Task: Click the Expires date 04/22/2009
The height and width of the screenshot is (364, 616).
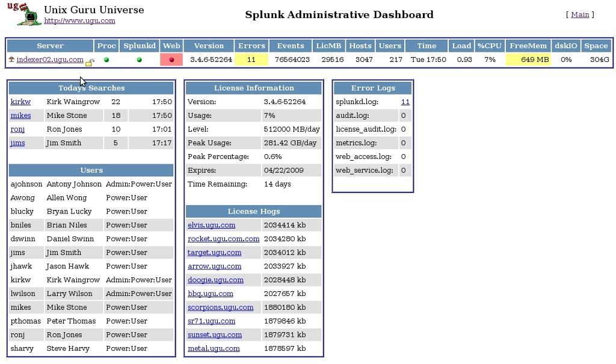Action: coord(284,170)
